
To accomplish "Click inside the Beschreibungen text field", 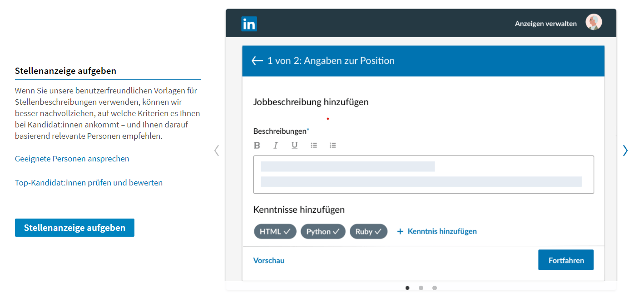I will click(423, 175).
